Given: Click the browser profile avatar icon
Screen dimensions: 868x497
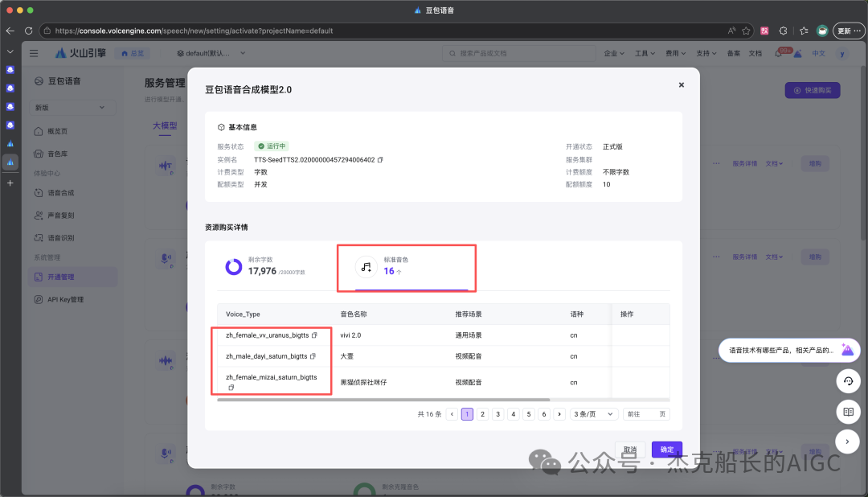Looking at the screenshot, I should 822,31.
